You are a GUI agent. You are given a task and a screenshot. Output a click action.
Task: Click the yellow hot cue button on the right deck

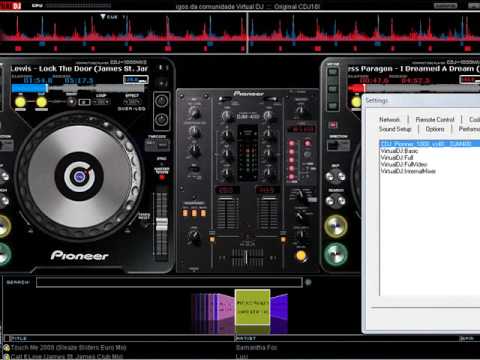tap(356, 102)
